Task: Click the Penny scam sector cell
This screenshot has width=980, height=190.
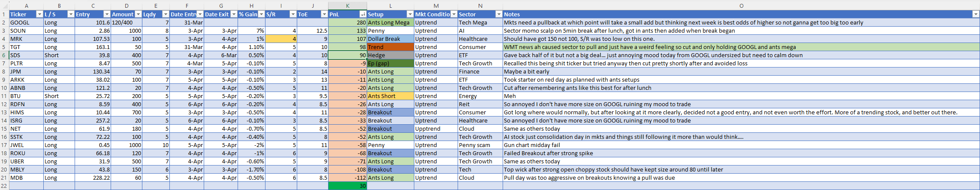Action: 480,145
